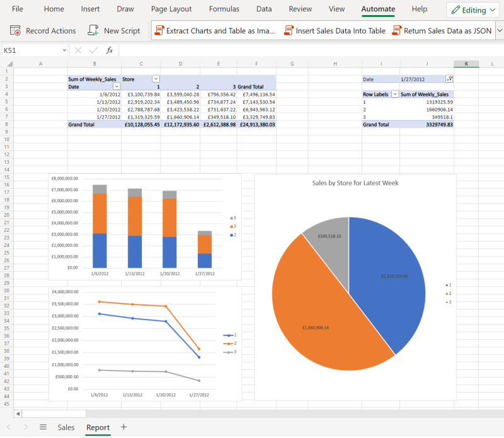Click the £24,913,380.03 grand total cell
Screen dimensions: 504x438
[x=256, y=124]
